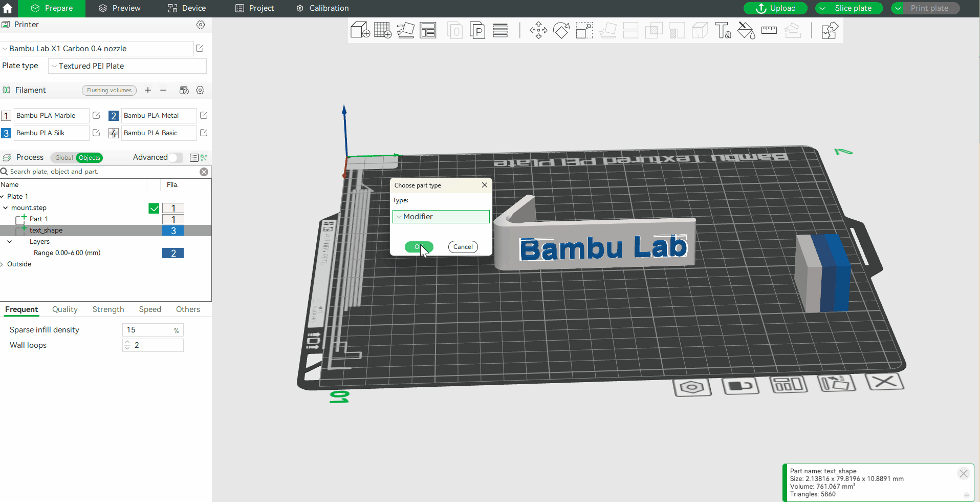Viewport: 980px width, 502px height.
Task: Open the Bambu PLA Marble filament dropdown
Action: [x=52, y=116]
